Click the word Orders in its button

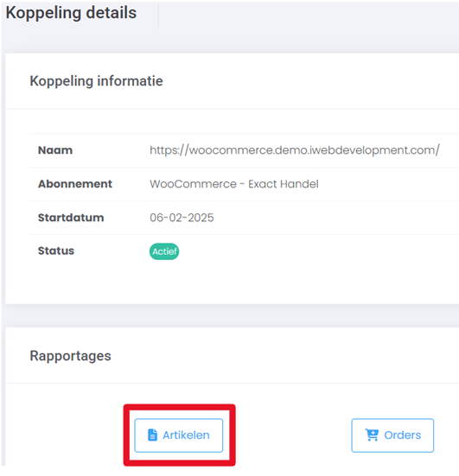(x=403, y=435)
